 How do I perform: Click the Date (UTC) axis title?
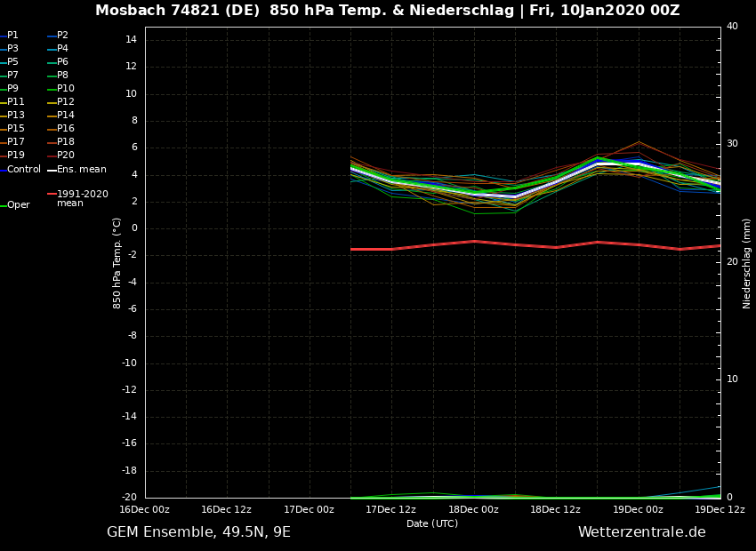pos(432,523)
